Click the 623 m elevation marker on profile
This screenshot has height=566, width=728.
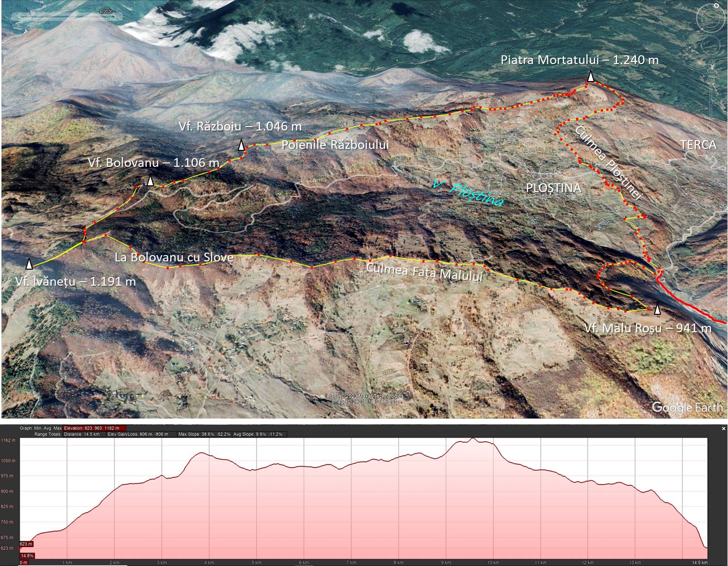click(26, 544)
